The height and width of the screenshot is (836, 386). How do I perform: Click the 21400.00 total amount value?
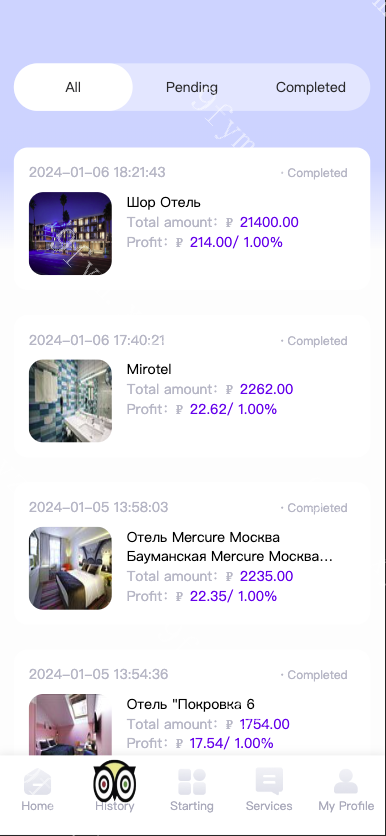click(269, 222)
